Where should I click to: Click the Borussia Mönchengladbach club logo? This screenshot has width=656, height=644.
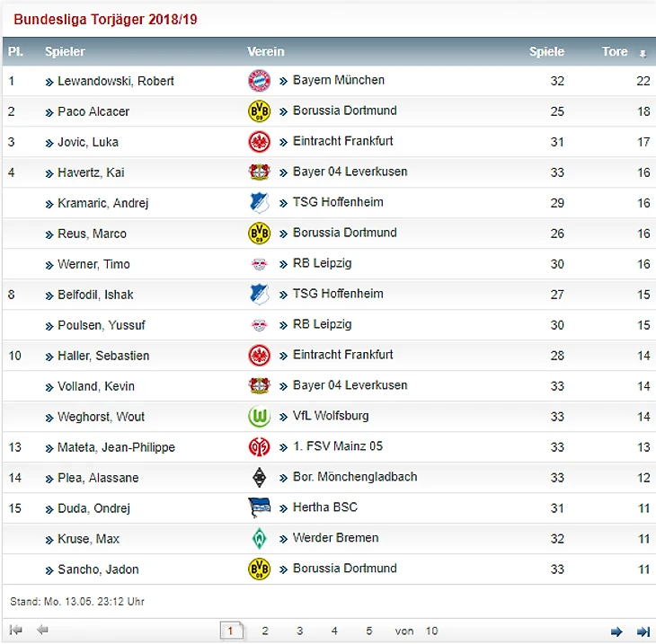[x=260, y=478]
